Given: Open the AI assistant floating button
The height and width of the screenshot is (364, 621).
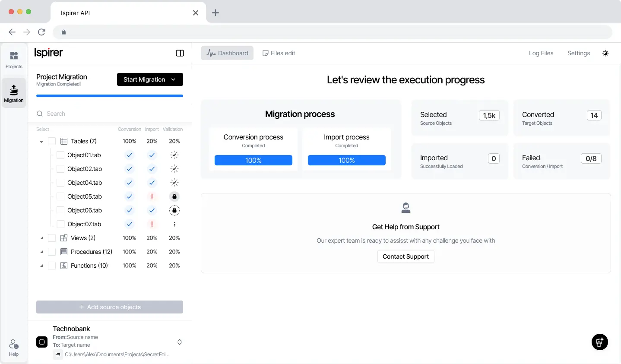Looking at the screenshot, I should point(599,342).
